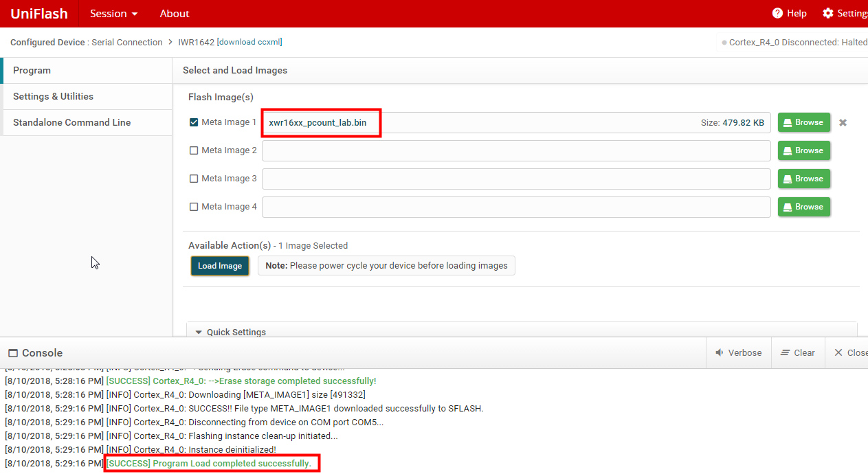868x474 pixels.
Task: Toggle Verbose console output
Action: point(738,353)
